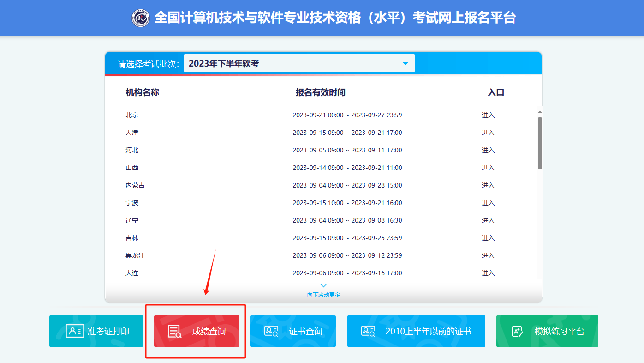
Task: Click the search-document icon on 成绩查询
Action: pyautogui.click(x=174, y=332)
